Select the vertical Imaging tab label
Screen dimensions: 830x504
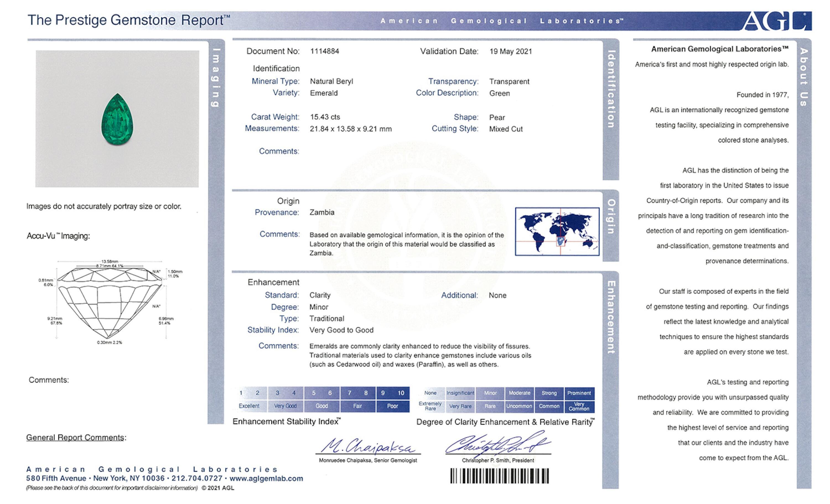216,77
